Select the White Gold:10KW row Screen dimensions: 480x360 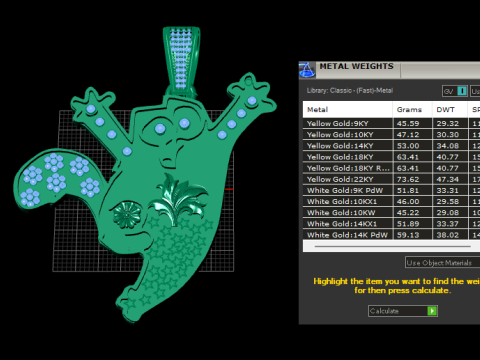(391, 213)
